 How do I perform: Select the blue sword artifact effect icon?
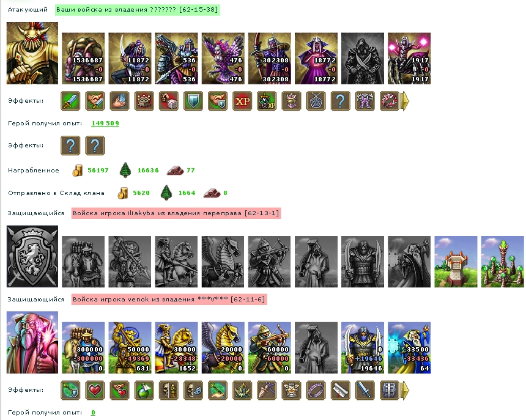365,390
